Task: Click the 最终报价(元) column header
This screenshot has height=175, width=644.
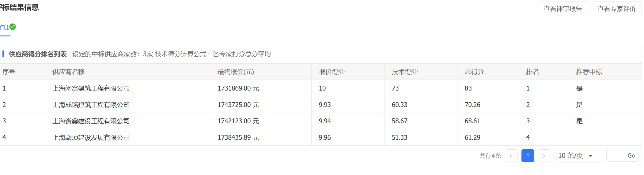Action: pyautogui.click(x=236, y=72)
